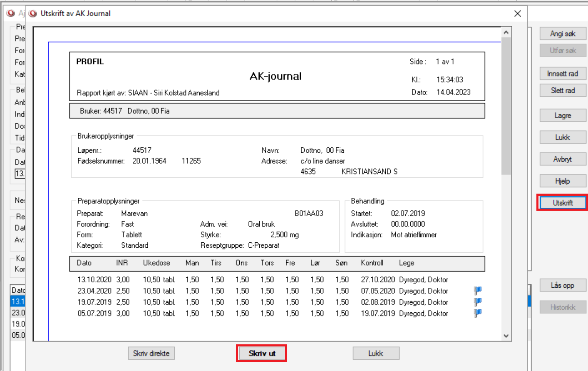This screenshot has width=588, height=371.
Task: Click the date input field showing 13.
Action: pyautogui.click(x=20, y=173)
